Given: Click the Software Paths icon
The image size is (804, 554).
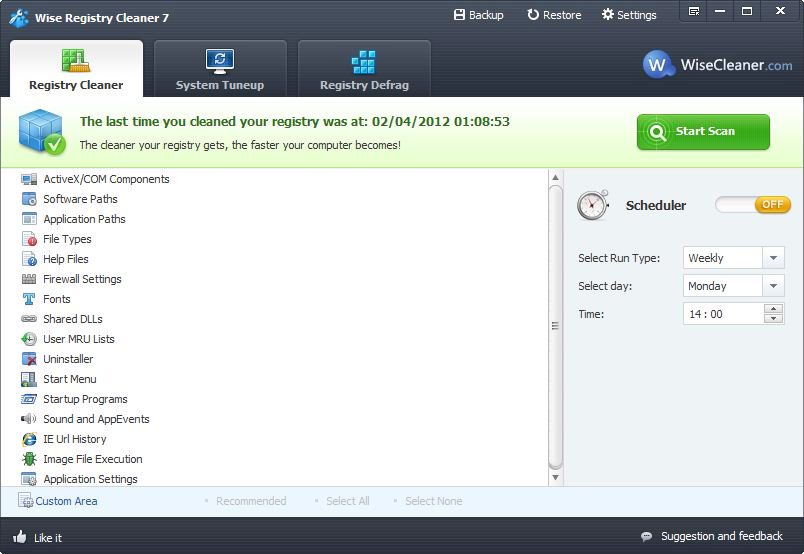Looking at the screenshot, I should point(29,199).
